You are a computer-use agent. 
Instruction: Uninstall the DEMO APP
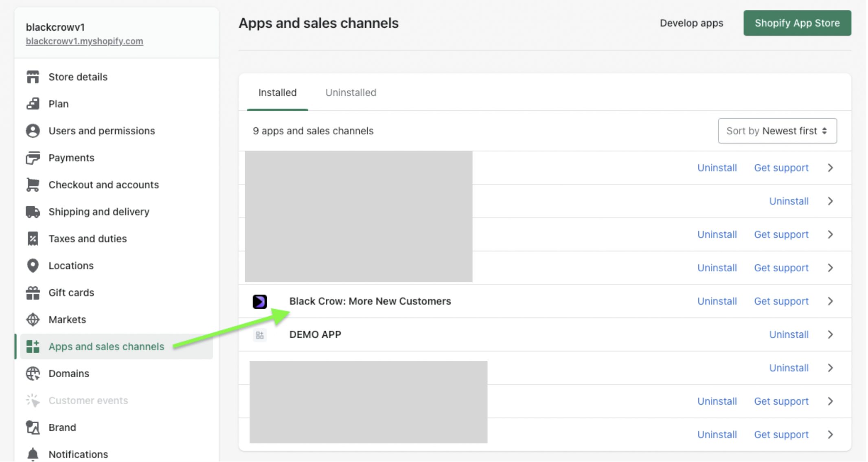[789, 334]
